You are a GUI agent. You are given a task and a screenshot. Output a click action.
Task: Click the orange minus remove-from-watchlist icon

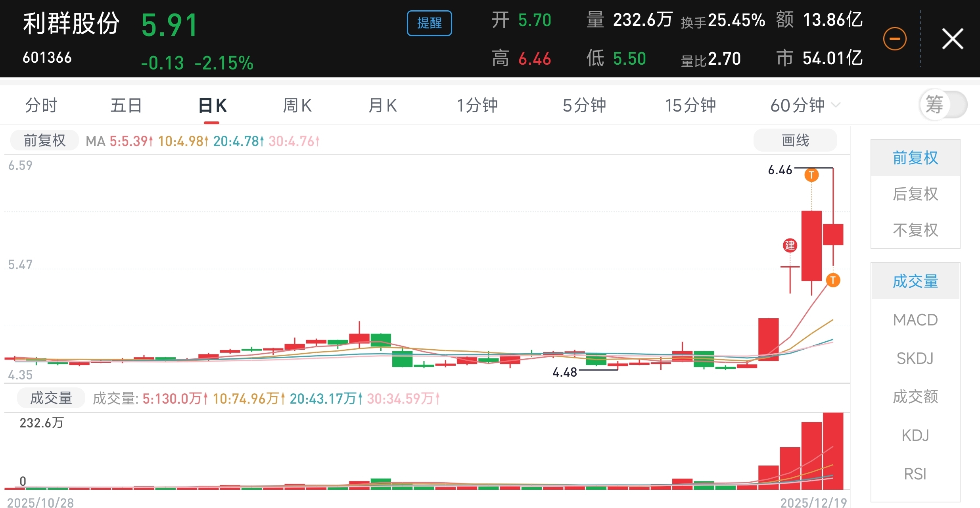click(x=895, y=39)
